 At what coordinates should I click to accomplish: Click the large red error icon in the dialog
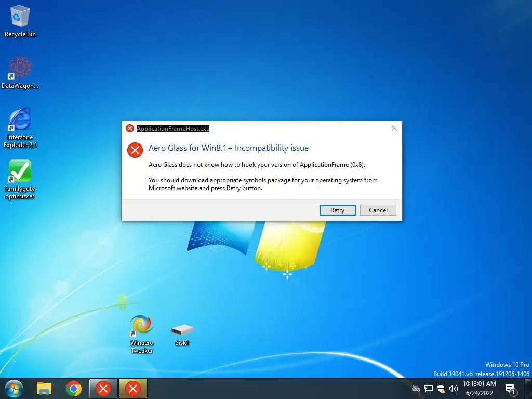[135, 150]
